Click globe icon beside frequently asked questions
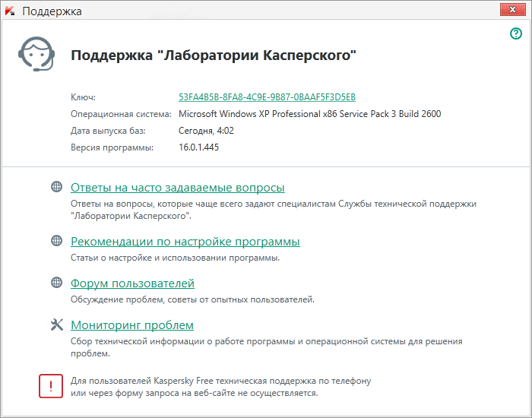The height and width of the screenshot is (418, 532). coord(57,187)
